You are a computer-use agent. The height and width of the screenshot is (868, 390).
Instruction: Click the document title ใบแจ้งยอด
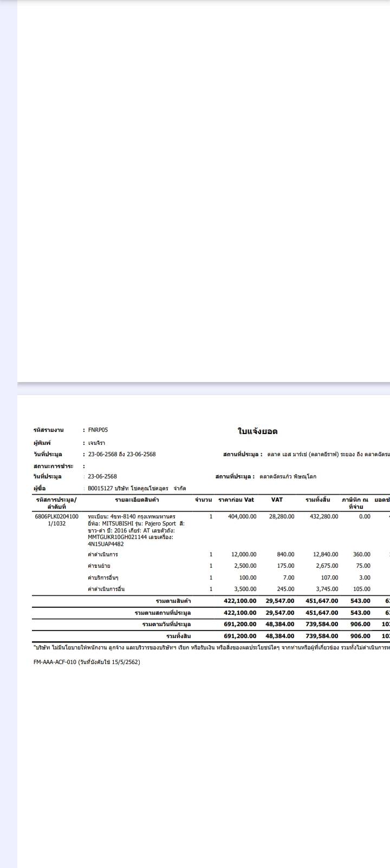[257, 431]
